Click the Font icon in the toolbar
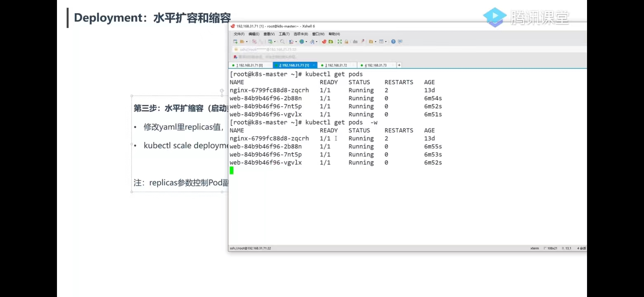 coord(312,42)
